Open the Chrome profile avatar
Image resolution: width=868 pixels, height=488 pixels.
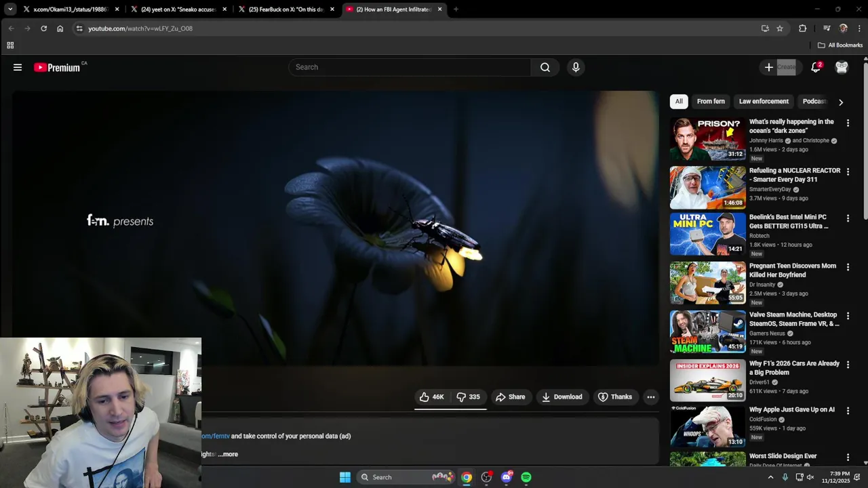point(844,28)
